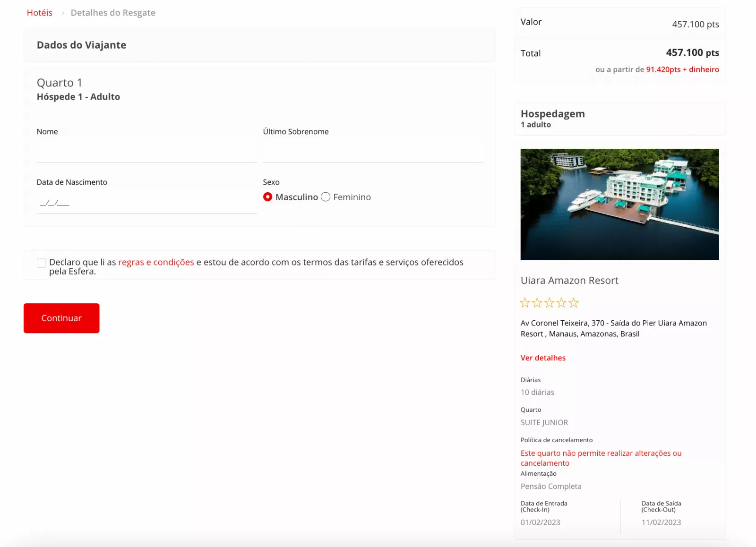Click the 10 diárias text
Image resolution: width=756 pixels, height=547 pixels.
537,393
